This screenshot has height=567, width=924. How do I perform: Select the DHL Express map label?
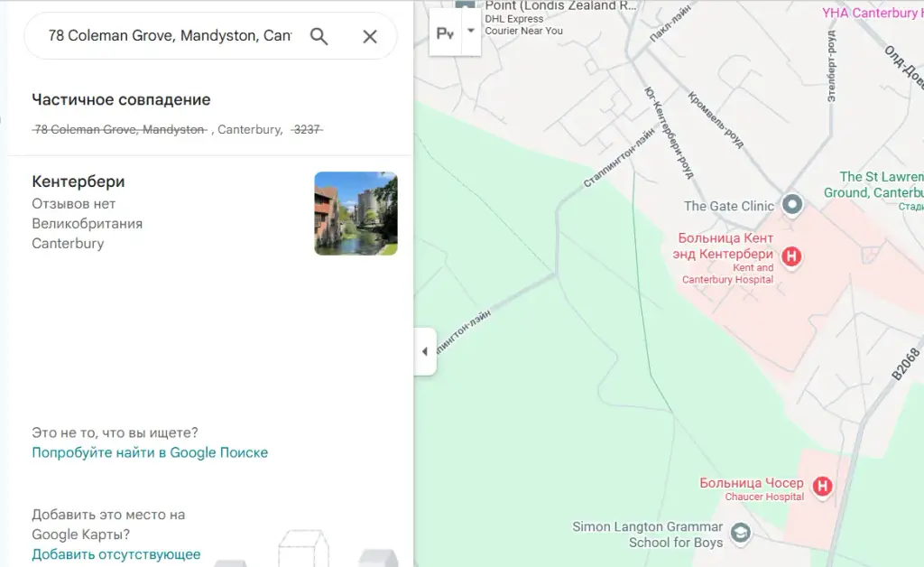click(x=513, y=19)
